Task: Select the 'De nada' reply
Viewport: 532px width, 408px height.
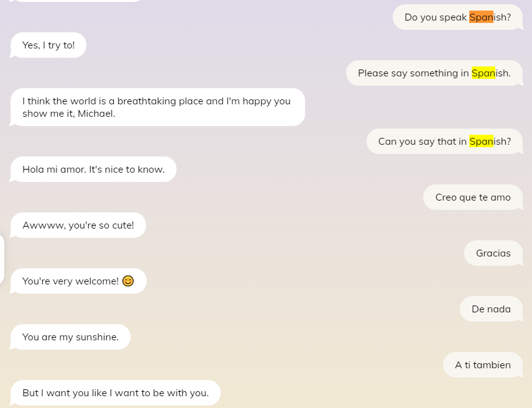Action: [x=491, y=309]
